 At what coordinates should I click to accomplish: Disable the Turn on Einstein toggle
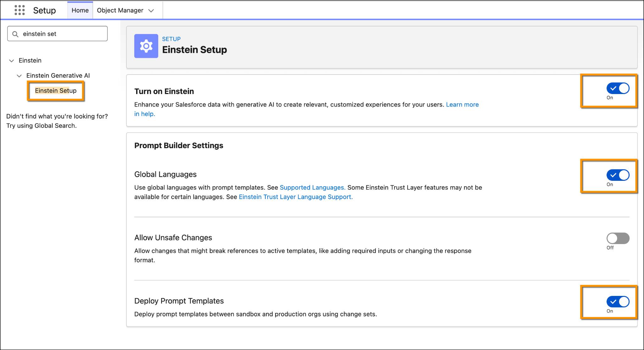click(x=618, y=88)
